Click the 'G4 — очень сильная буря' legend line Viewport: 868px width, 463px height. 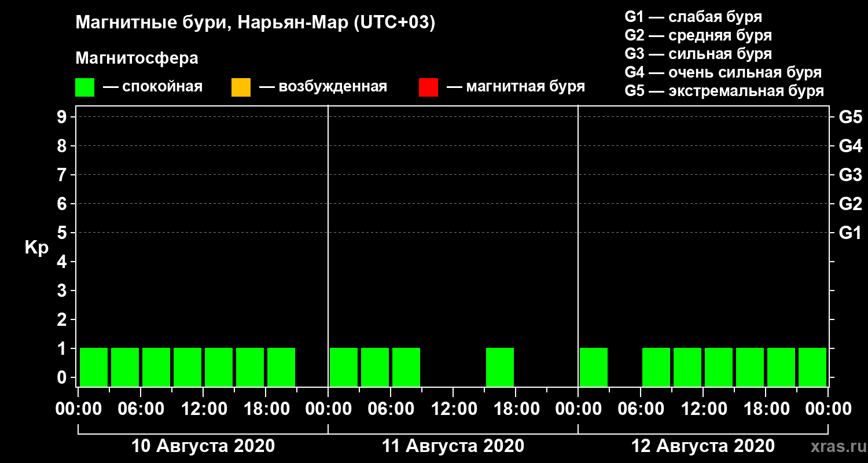723,72
